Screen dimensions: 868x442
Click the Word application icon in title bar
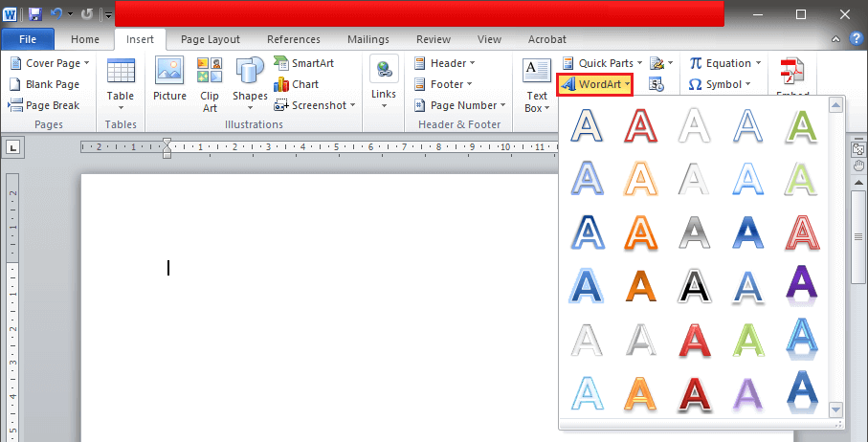point(10,14)
